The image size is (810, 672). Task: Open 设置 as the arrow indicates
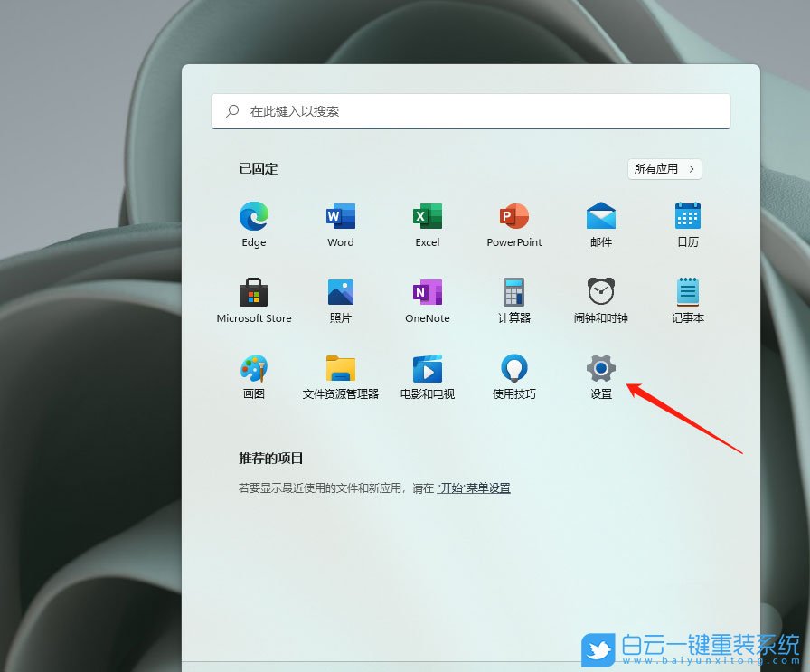point(599,371)
